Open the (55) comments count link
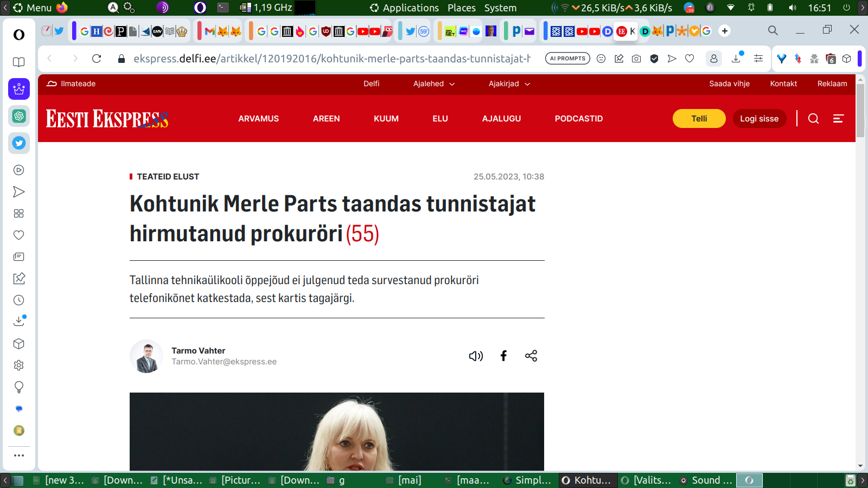Image resolution: width=868 pixels, height=488 pixels. tap(362, 234)
